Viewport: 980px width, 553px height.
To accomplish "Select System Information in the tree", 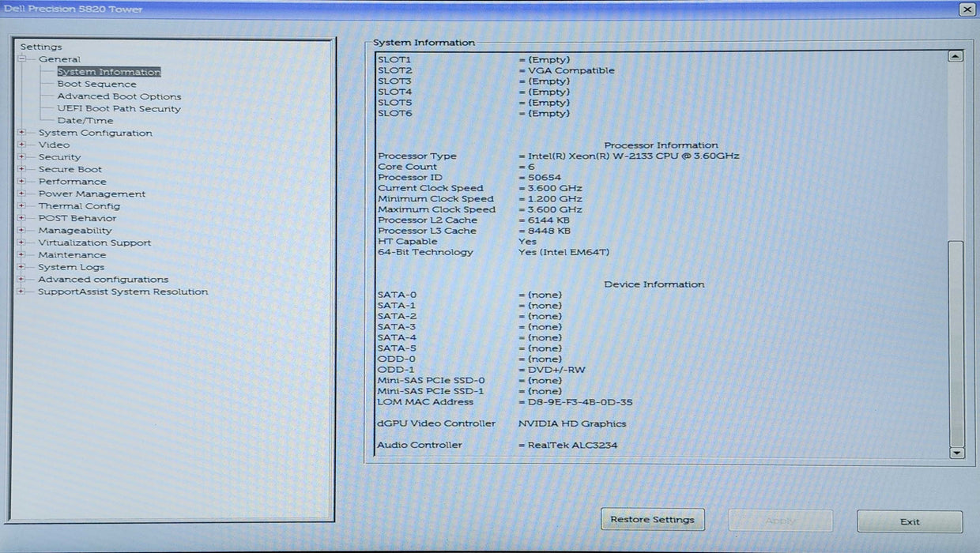I will click(108, 72).
